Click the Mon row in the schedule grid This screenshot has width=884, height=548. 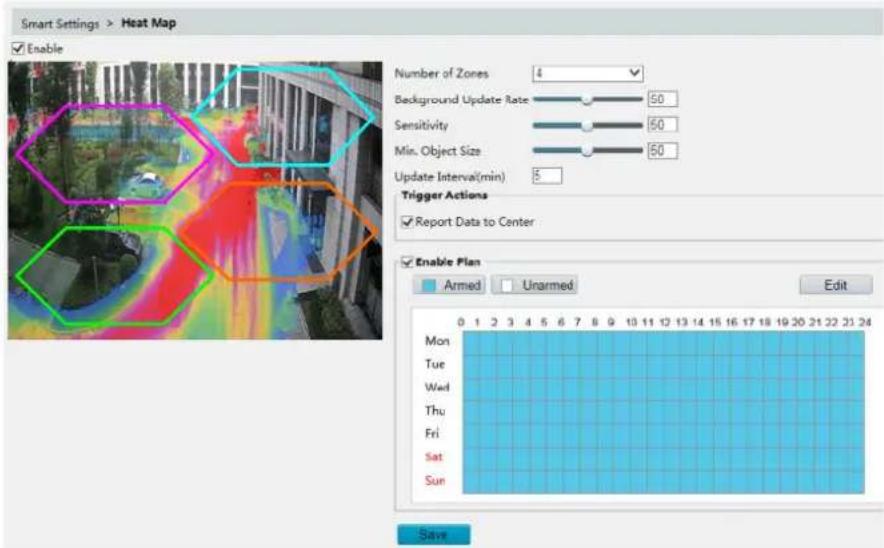664,342
